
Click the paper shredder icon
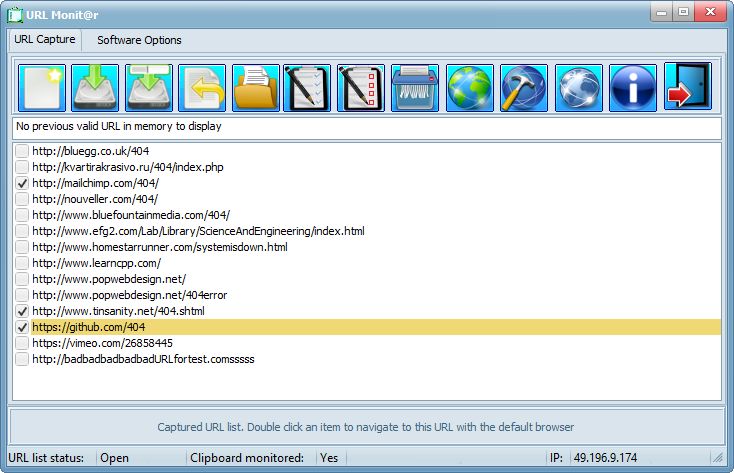[x=415, y=88]
